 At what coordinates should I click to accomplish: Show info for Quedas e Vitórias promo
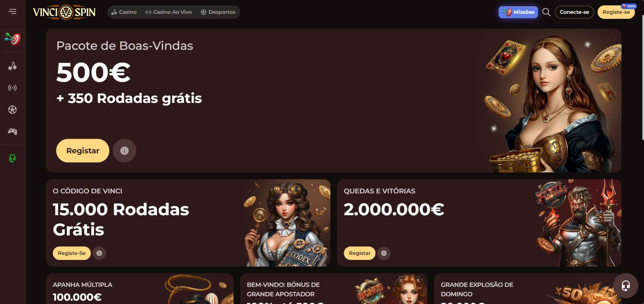(x=384, y=253)
